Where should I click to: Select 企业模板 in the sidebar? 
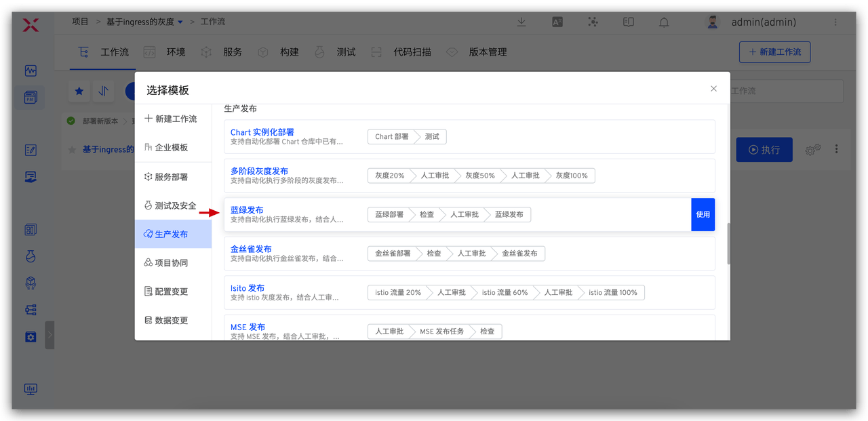click(x=171, y=147)
